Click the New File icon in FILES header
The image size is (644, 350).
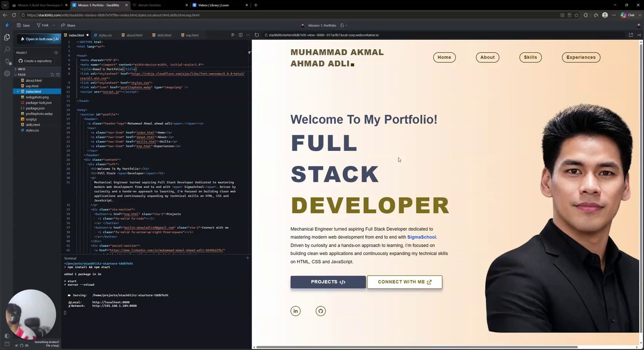pyautogui.click(x=52, y=74)
